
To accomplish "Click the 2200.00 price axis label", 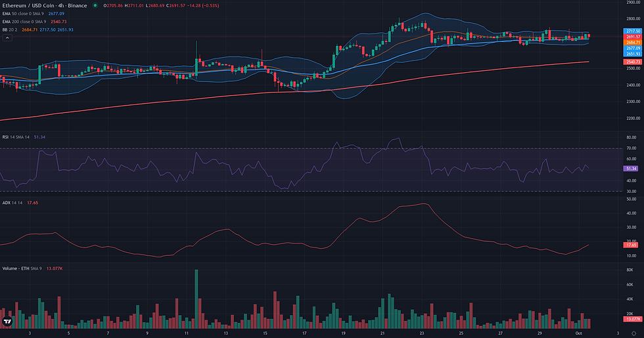I will 633,119.
